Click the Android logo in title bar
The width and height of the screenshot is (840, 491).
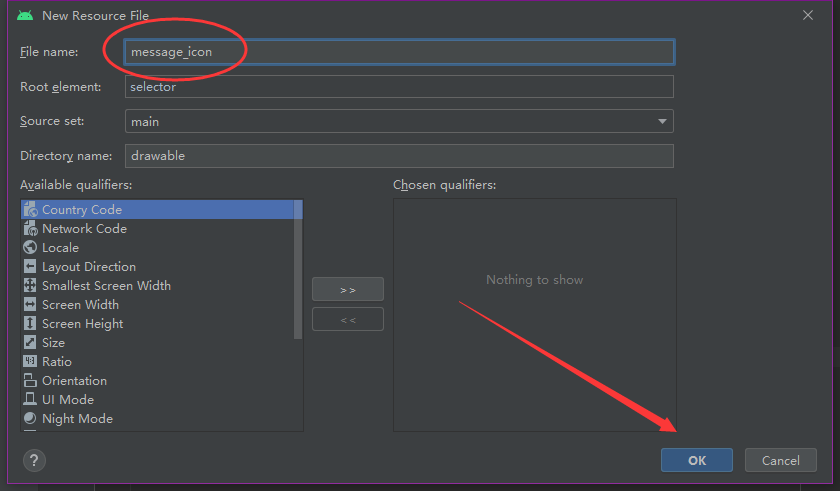click(x=25, y=16)
